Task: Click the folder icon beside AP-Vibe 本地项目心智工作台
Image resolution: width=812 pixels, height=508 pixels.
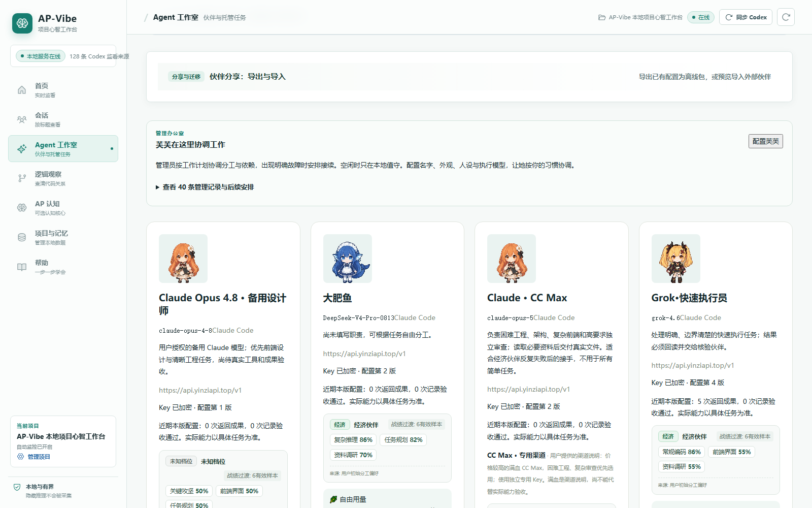Action: (x=602, y=17)
